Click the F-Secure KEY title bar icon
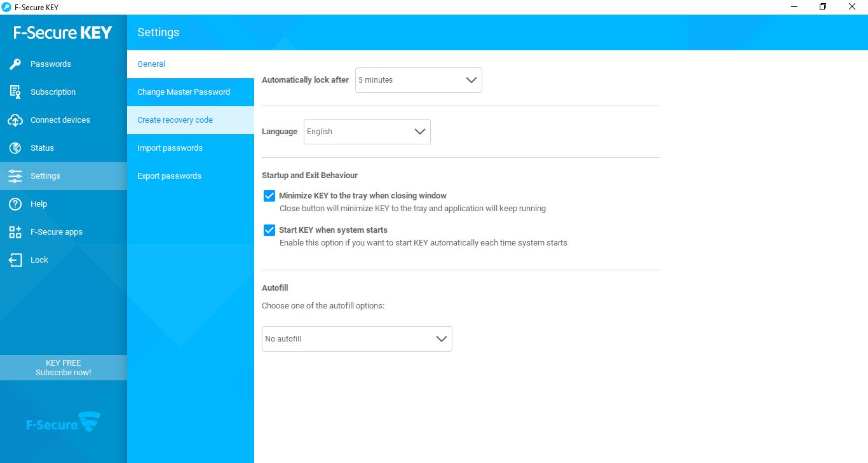The height and width of the screenshot is (463, 868). 6,7
